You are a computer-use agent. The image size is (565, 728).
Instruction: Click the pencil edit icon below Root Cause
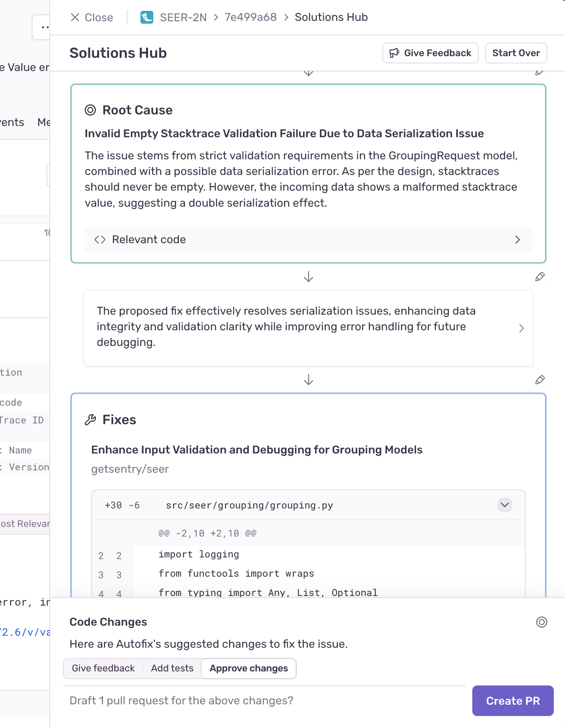540,277
